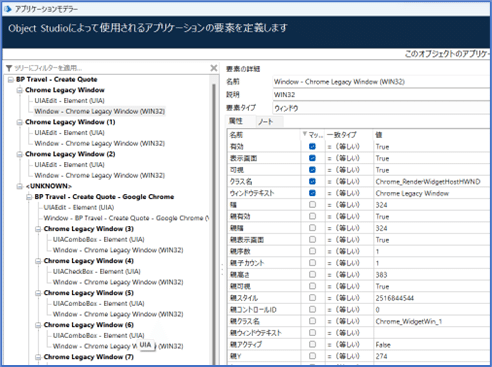Click the Application Modeller window title icon
The height and width of the screenshot is (367, 492).
7,9
